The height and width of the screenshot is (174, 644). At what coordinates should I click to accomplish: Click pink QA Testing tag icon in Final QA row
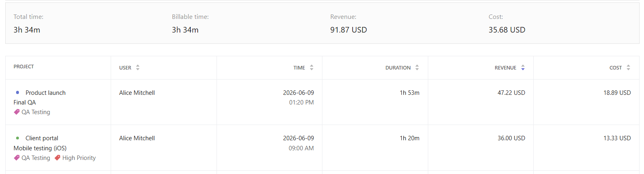click(17, 112)
